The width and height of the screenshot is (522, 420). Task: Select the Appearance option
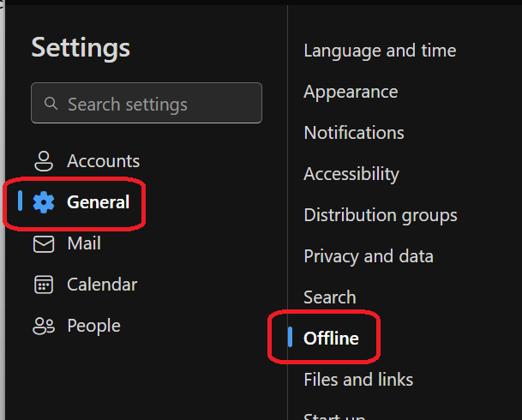pyautogui.click(x=351, y=92)
